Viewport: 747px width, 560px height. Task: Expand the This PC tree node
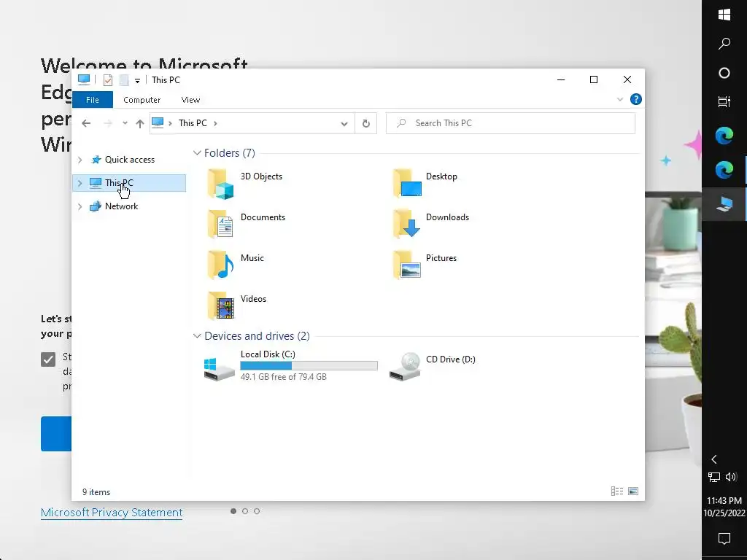click(x=80, y=183)
